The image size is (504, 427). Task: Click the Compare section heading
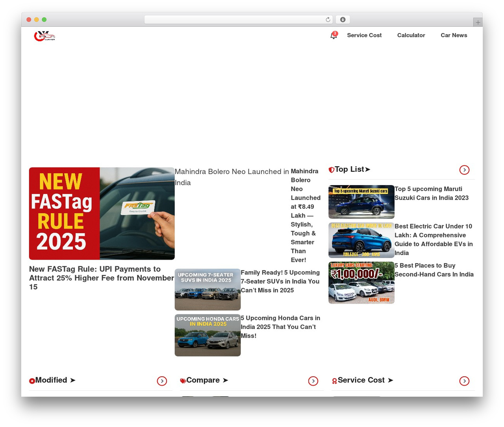(x=207, y=380)
